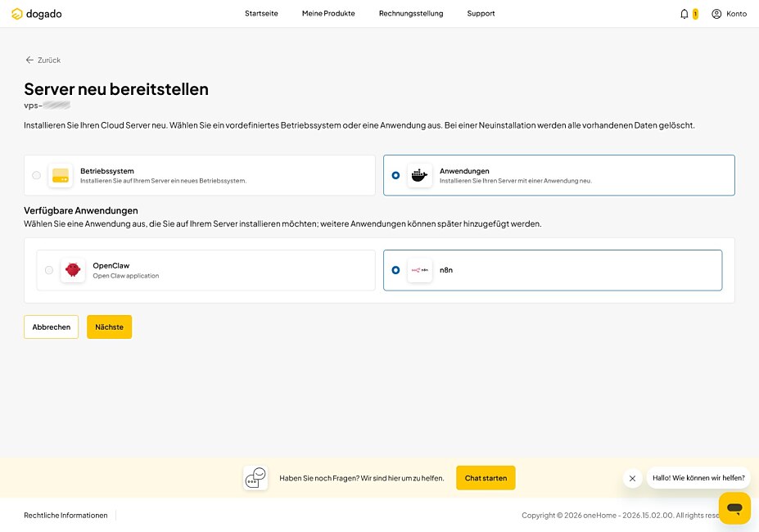Screen dimensions: 759x532
Task: Open the yellow chat widget launcher
Action: coord(734,507)
